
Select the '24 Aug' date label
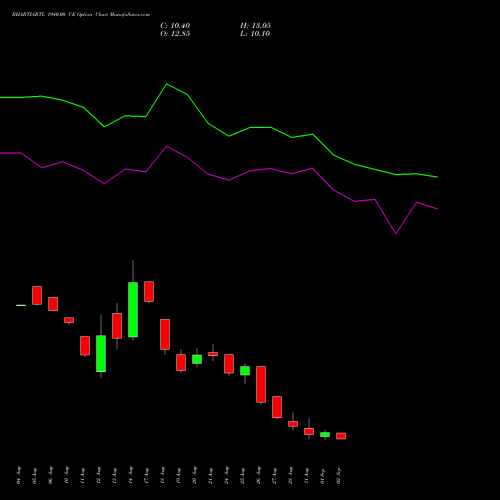click(x=227, y=475)
